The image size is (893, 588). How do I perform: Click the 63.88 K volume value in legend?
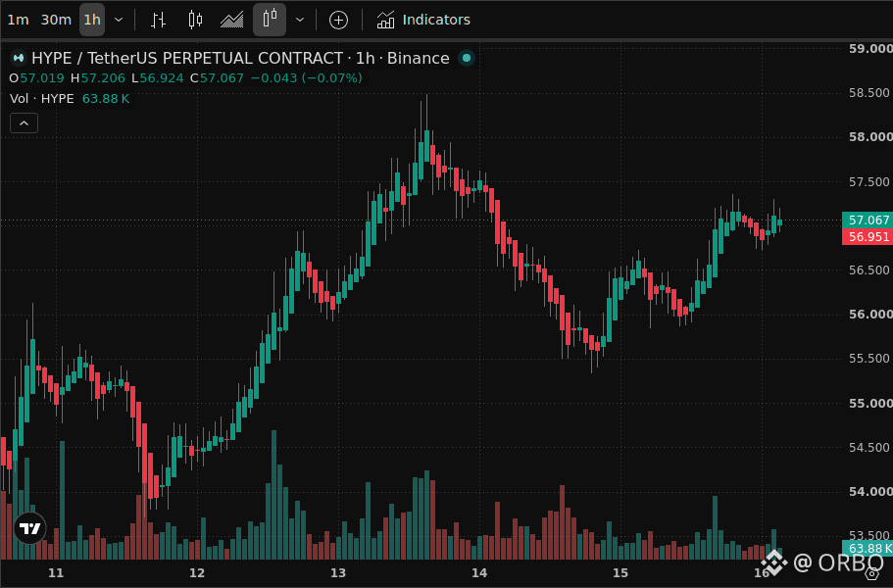[106, 98]
